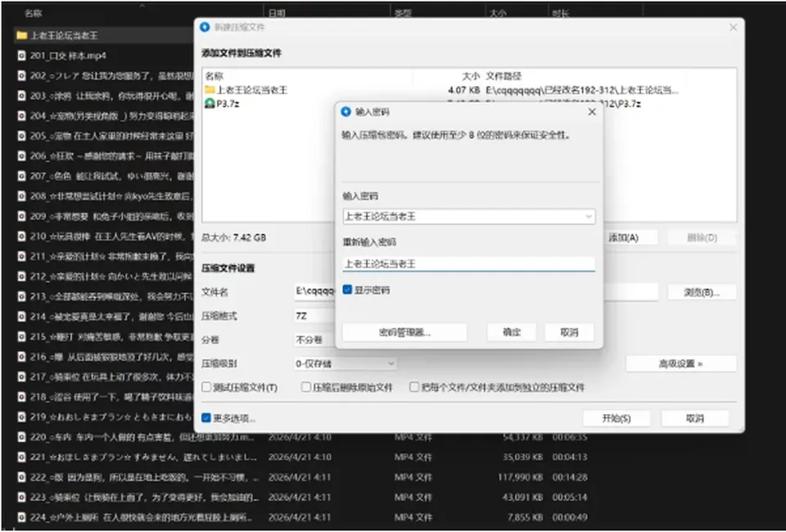The width and height of the screenshot is (786, 532).
Task: Click the file icon next to item 217
Action: pos(21,376)
